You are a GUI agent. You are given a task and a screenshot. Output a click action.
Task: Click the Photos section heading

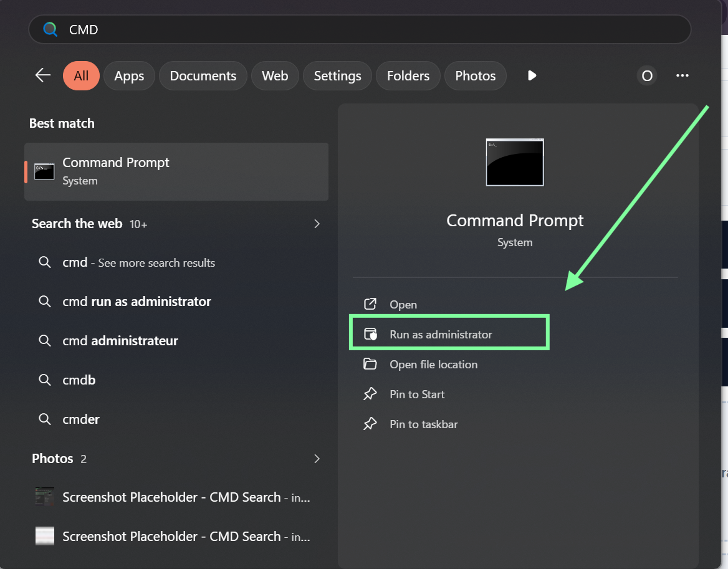coord(52,459)
